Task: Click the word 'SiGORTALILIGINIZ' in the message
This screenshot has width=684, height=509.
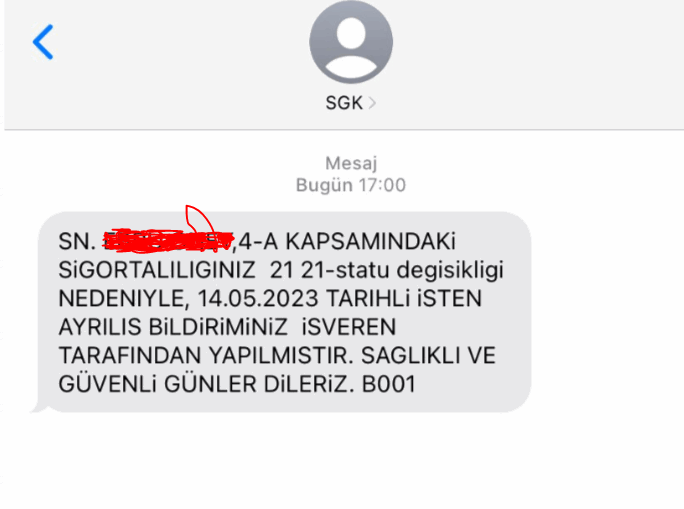Action: [x=157, y=270]
